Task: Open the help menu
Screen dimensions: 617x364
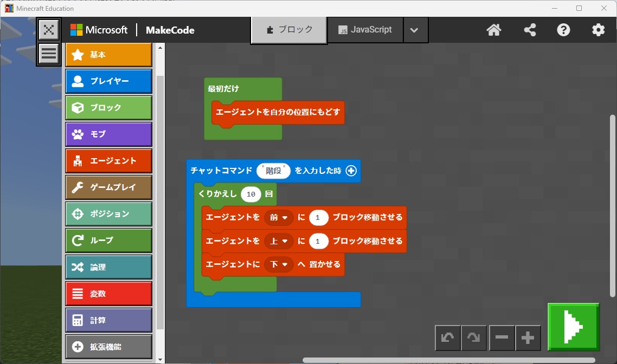Action: point(563,30)
